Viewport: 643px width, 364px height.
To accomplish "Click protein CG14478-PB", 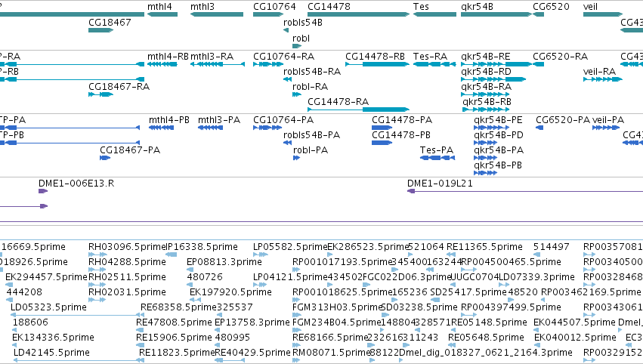I will coord(401,135).
